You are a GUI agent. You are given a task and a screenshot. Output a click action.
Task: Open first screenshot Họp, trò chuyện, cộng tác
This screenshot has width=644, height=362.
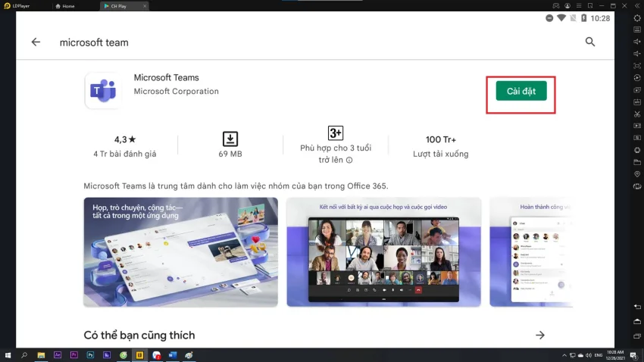(181, 252)
